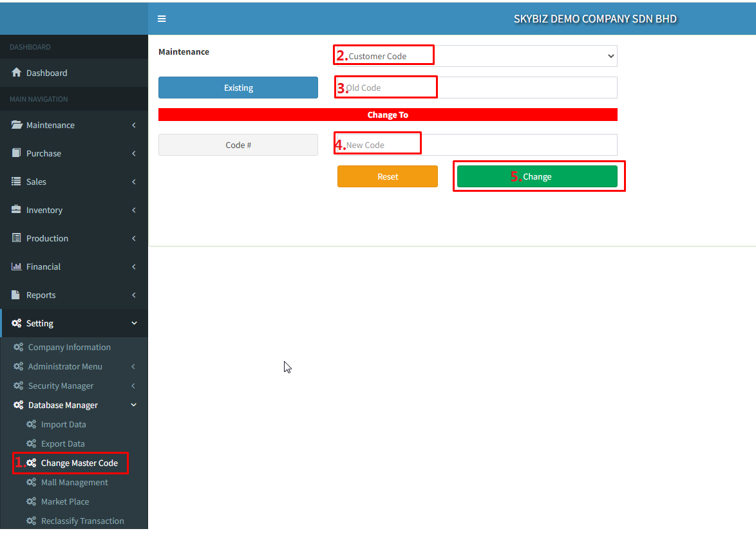
Task: Click the Inventory briefcase icon
Action: (17, 210)
